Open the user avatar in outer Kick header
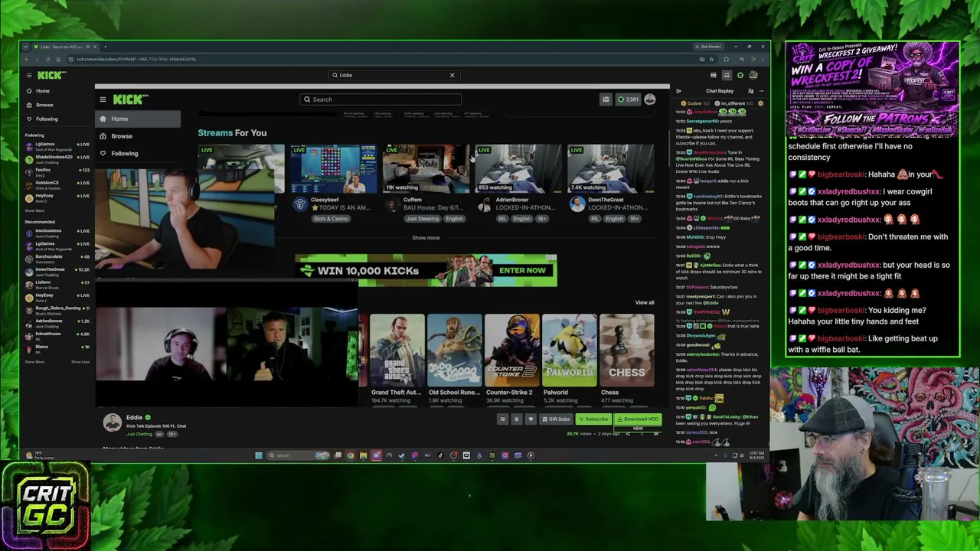This screenshot has width=980, height=551. coord(753,75)
